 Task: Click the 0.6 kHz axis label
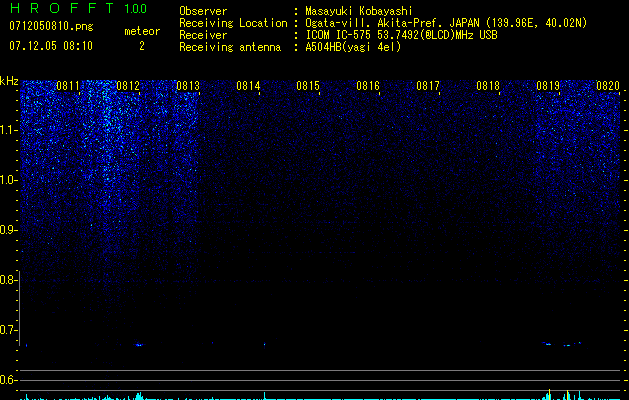point(8,380)
